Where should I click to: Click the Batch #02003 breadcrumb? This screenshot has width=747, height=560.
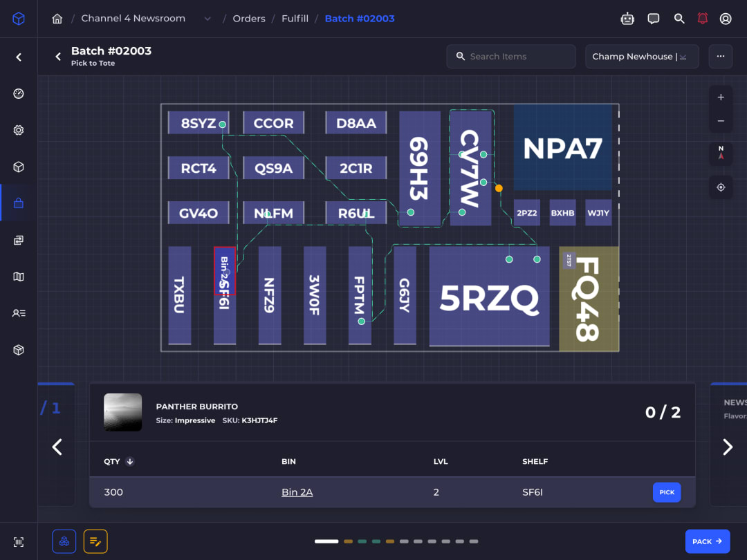[x=360, y=19]
